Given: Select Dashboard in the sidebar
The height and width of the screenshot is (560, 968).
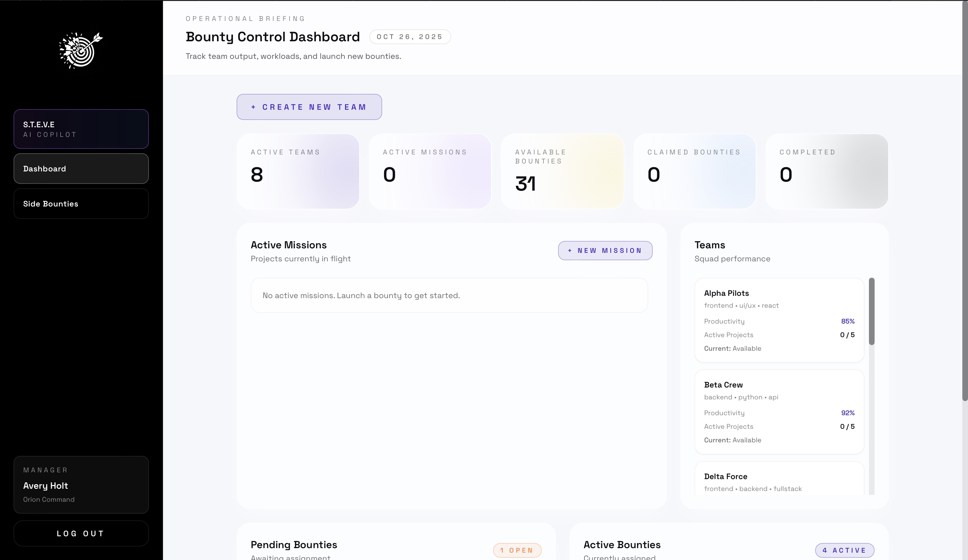Looking at the screenshot, I should click(81, 169).
